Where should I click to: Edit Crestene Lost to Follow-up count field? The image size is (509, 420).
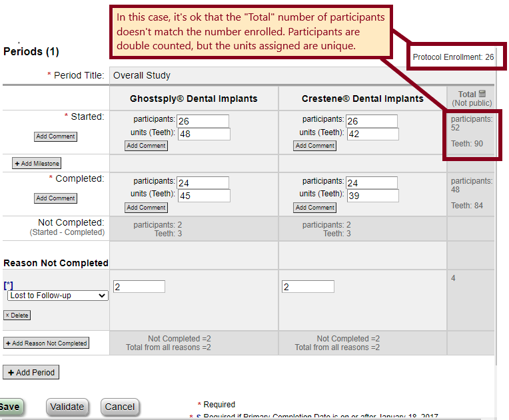[x=308, y=287]
